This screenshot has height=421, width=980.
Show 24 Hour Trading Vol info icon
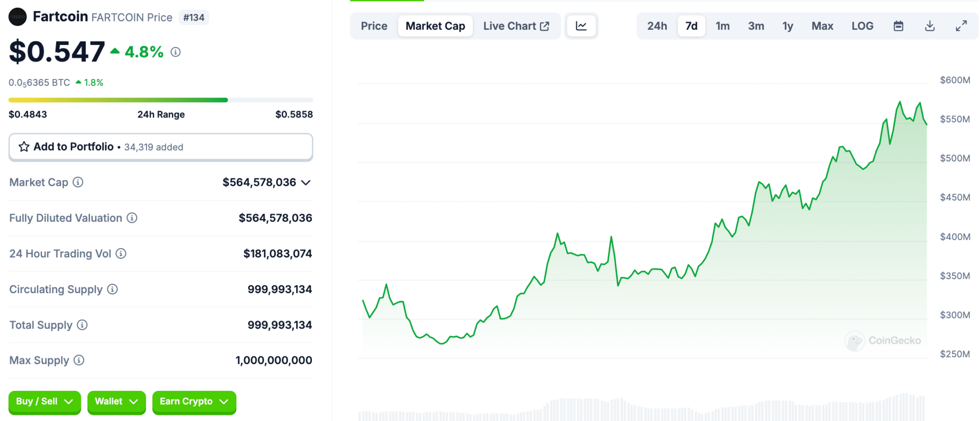[121, 253]
